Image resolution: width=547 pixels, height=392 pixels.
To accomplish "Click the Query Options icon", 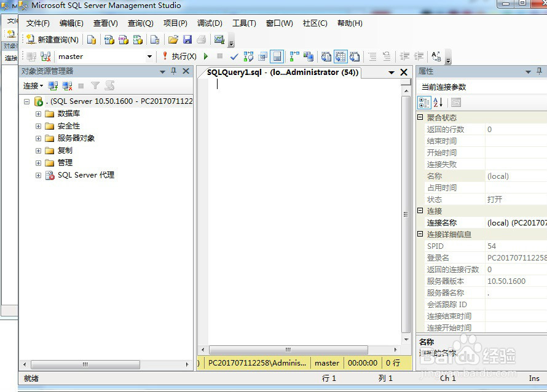I will pos(263,57).
